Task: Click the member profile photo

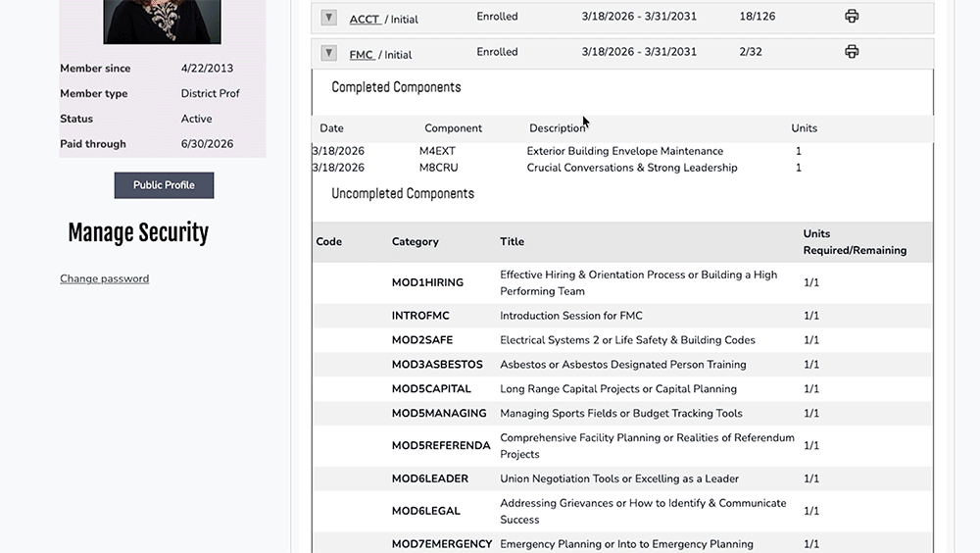Action: 162,22
